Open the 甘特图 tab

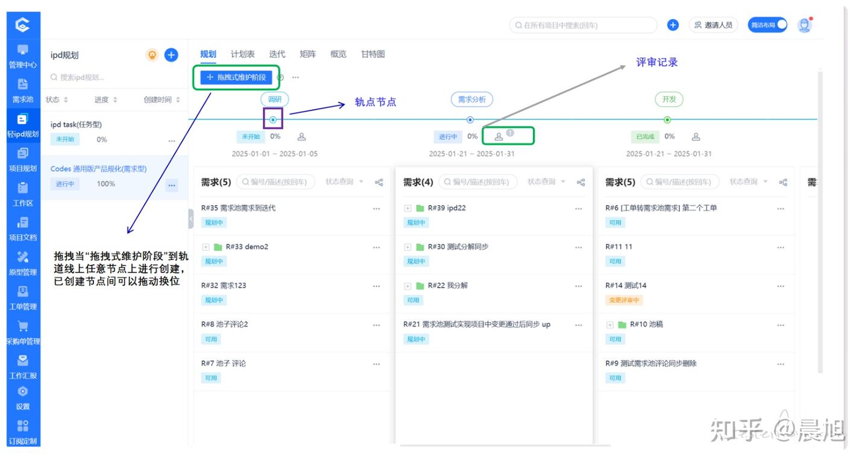point(373,54)
